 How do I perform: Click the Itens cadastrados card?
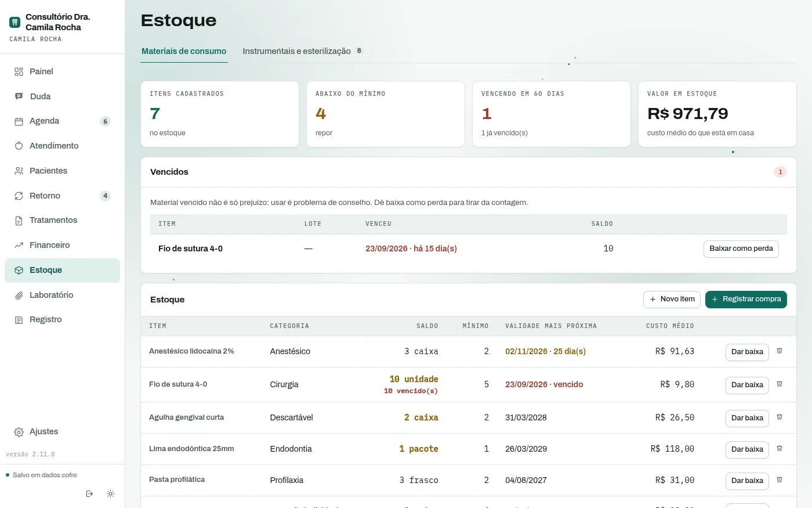(220, 114)
